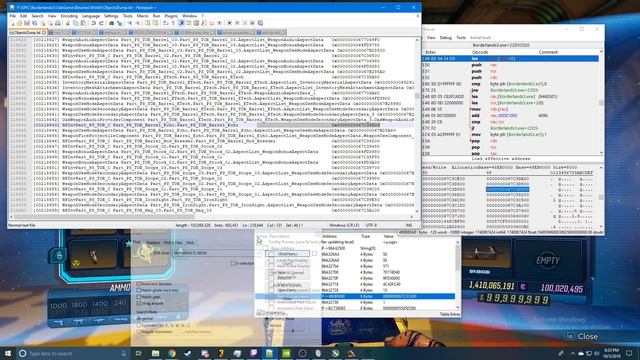
Task: Click the Paste icon in Notepad++ toolbar
Action: point(83,23)
